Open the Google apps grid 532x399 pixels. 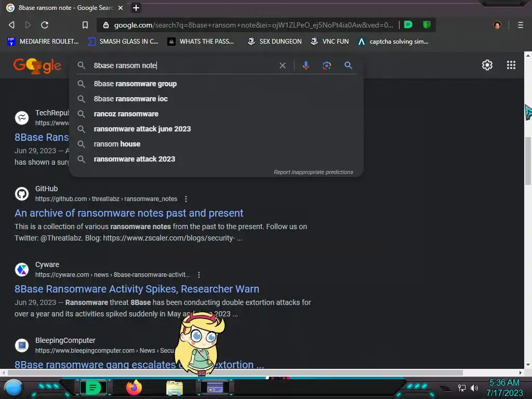tap(511, 65)
